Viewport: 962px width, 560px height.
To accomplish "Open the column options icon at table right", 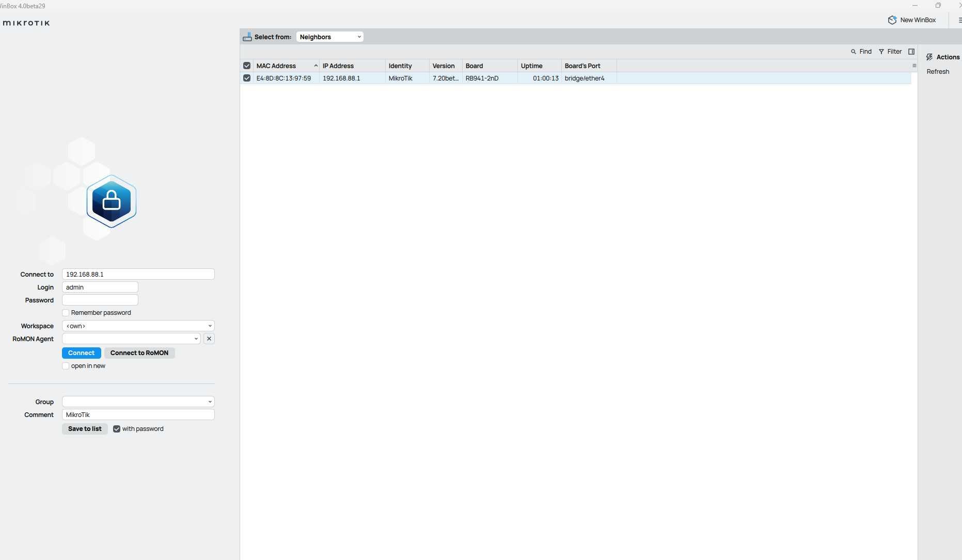I will pos(914,66).
